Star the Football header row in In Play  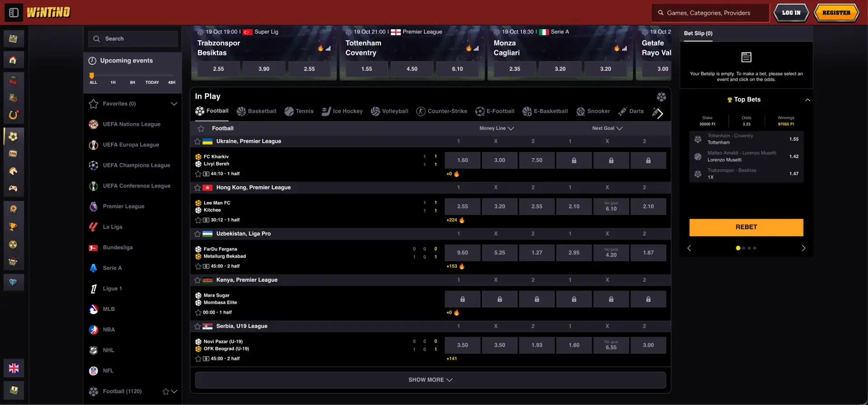pyautogui.click(x=201, y=129)
